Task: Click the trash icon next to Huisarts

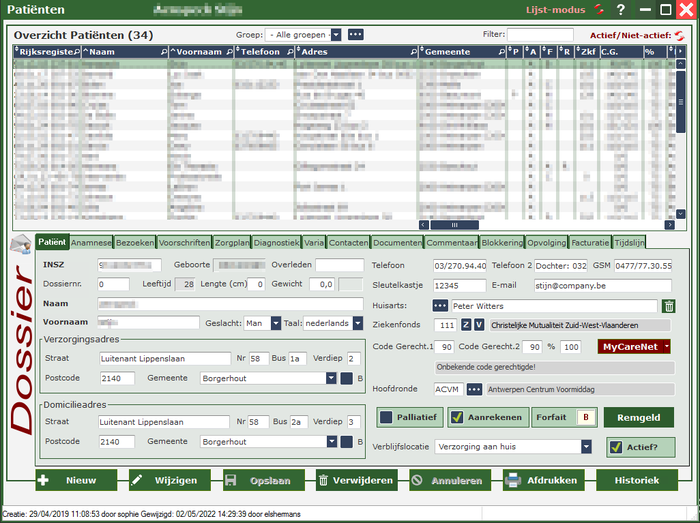Action: click(669, 306)
